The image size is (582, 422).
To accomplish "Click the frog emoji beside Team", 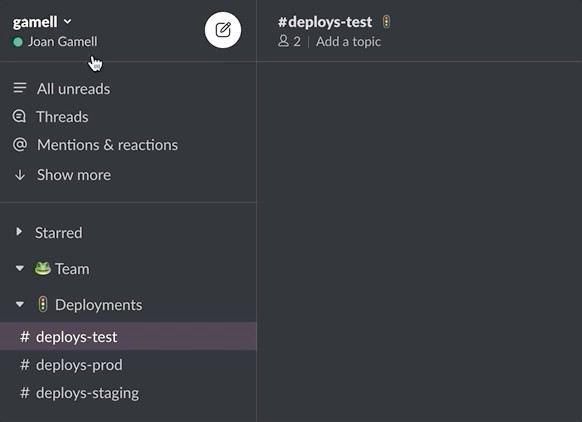I will point(42,268).
